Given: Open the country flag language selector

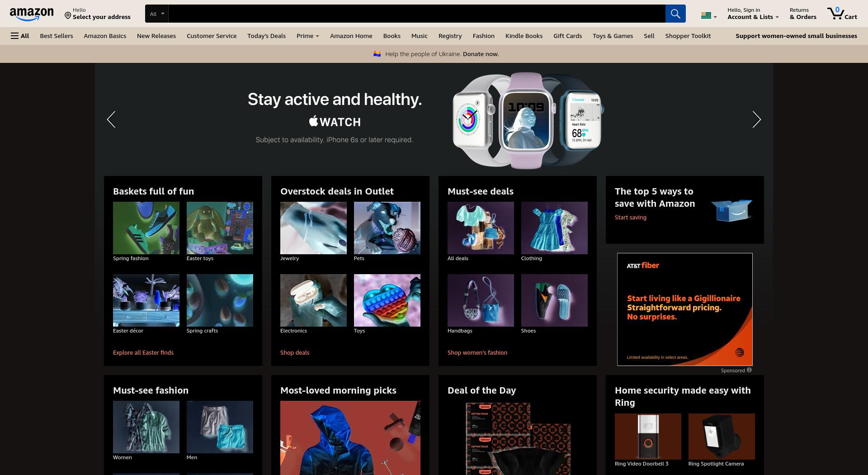Looking at the screenshot, I should point(708,15).
